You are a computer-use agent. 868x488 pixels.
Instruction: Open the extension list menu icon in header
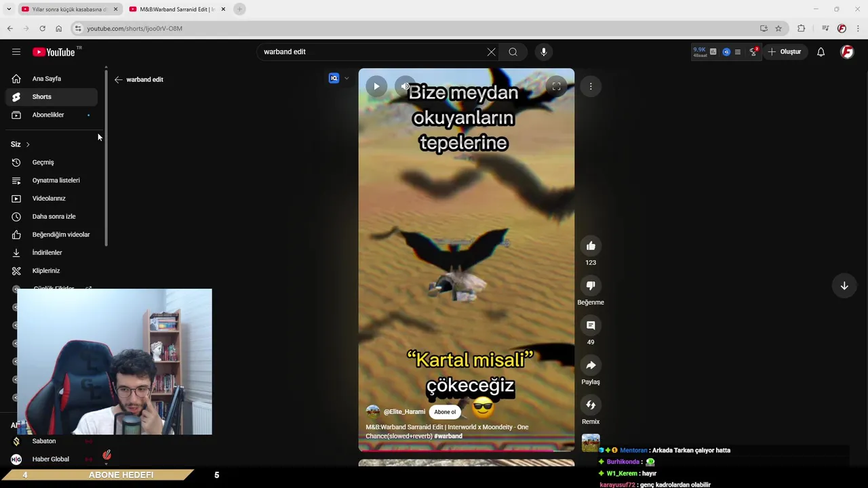[x=738, y=52]
